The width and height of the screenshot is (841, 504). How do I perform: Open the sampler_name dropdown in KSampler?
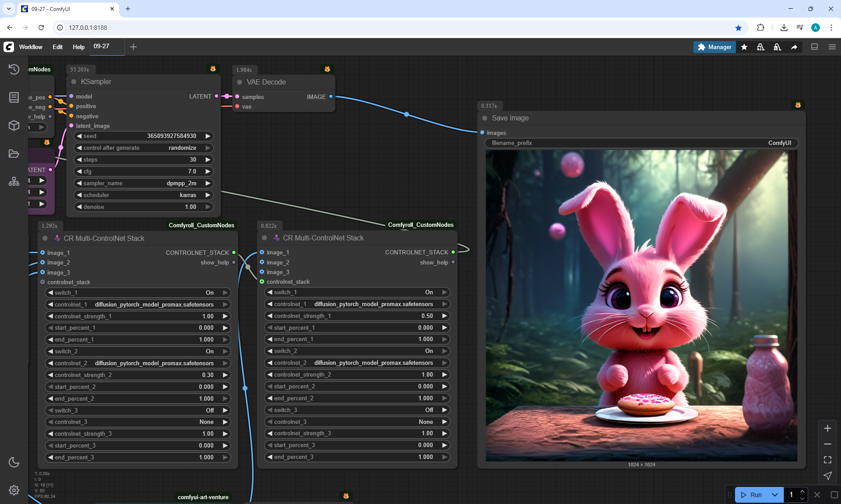144,183
